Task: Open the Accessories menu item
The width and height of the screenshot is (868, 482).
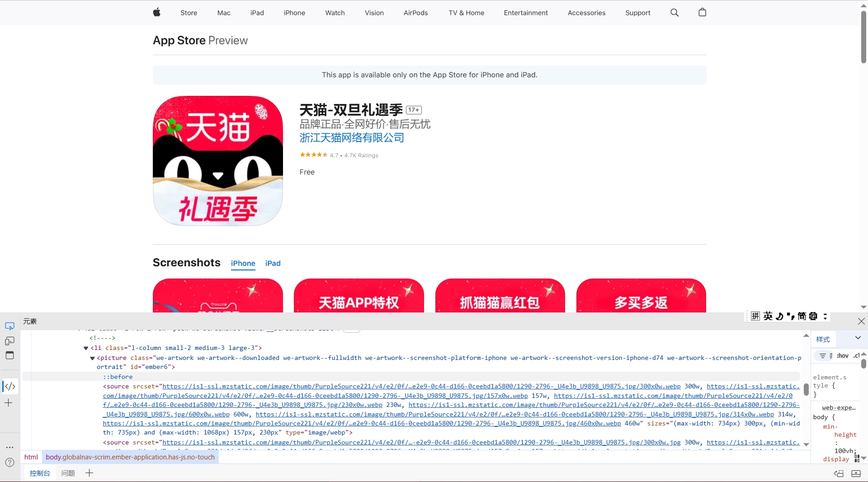Action: click(x=586, y=13)
